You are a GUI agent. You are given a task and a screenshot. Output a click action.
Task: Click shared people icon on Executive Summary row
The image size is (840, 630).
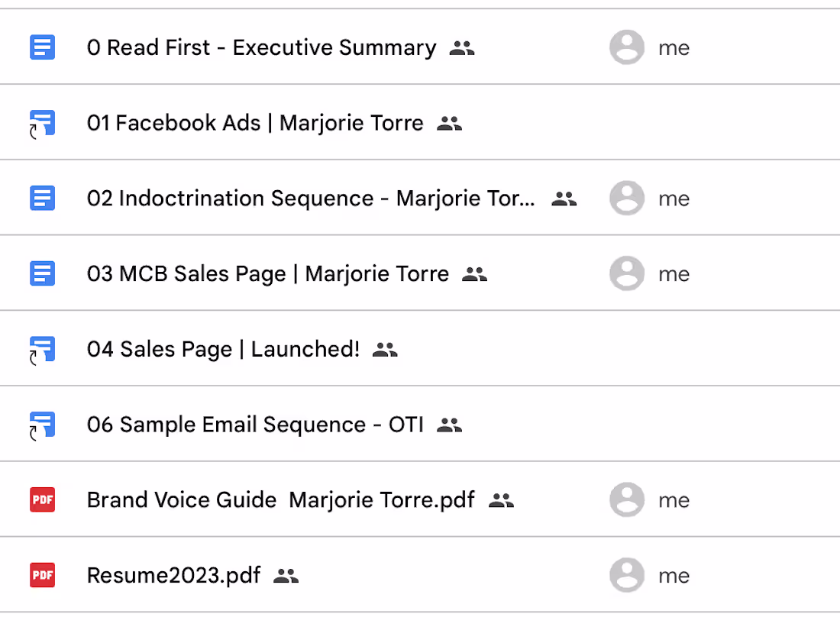(462, 48)
